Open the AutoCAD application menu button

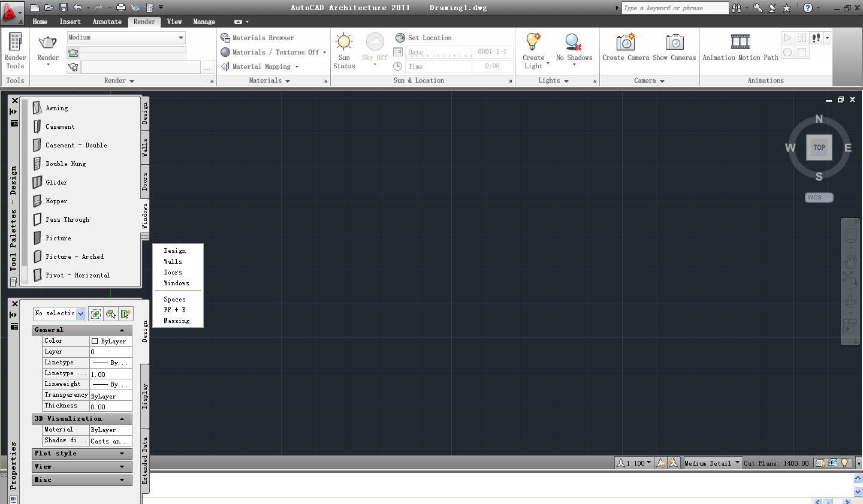point(12,13)
